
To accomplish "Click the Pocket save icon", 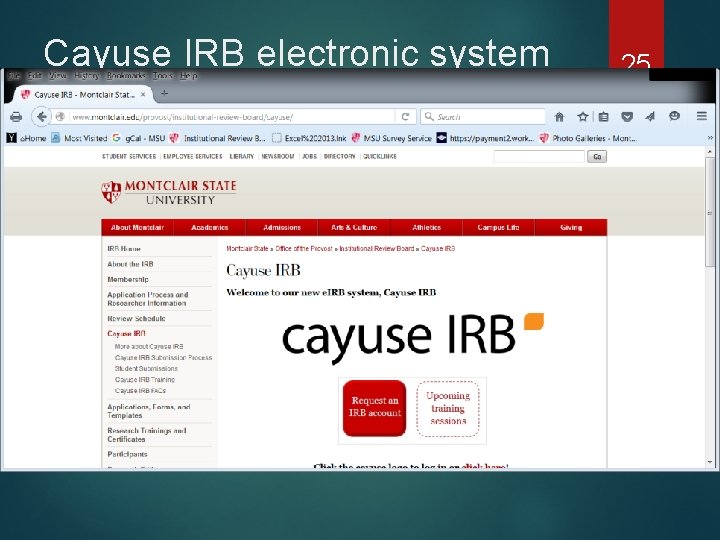I will coord(627,117).
